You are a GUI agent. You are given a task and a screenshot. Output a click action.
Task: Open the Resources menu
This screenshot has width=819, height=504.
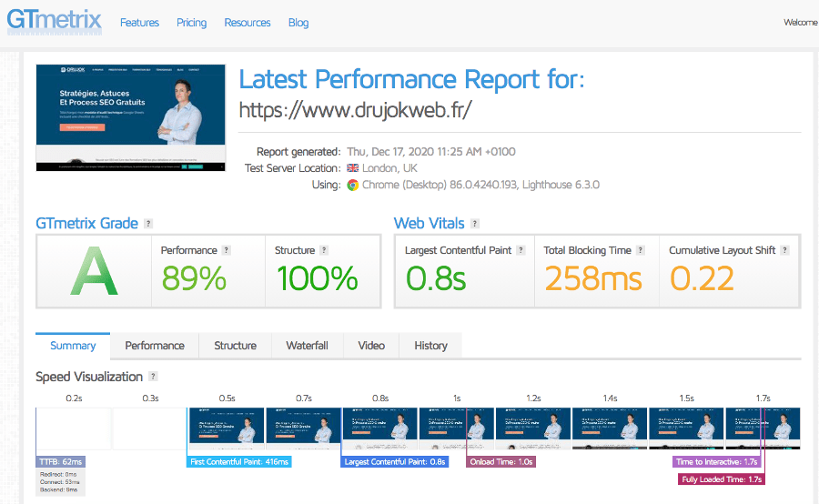(x=248, y=23)
